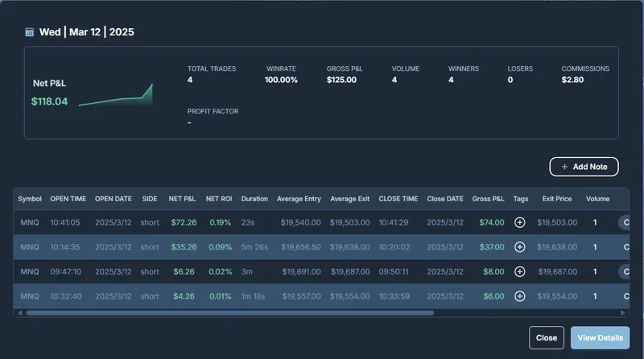Click the gross P&L $8.00 cell
644x359 pixels.
[493, 271]
